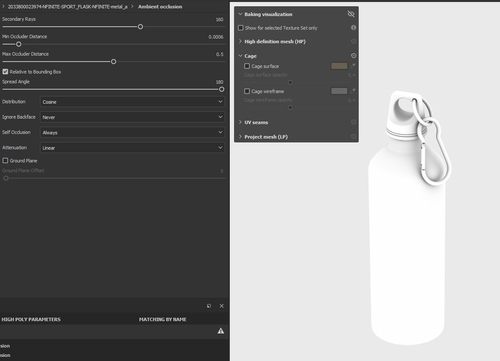Pick Cage wireframe color with eyedropper icon

pyautogui.click(x=353, y=91)
